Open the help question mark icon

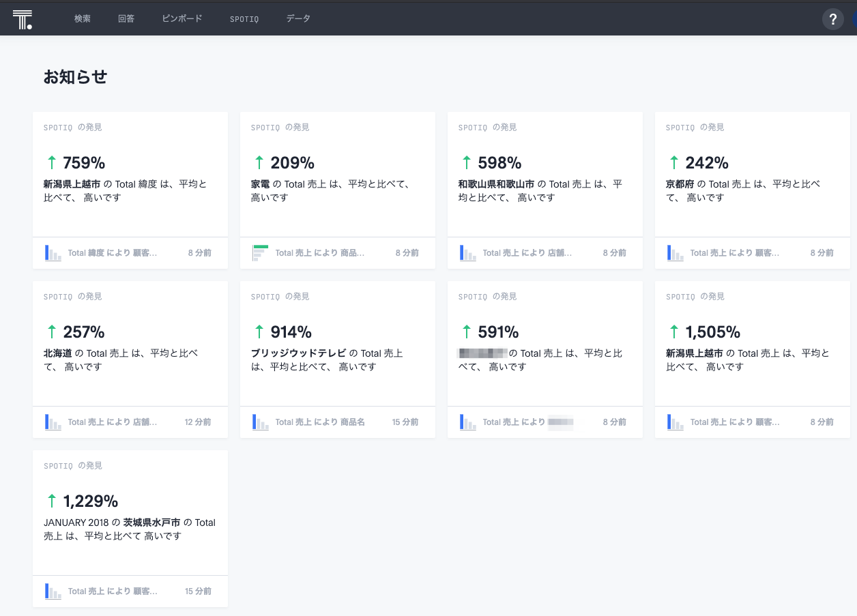click(832, 18)
